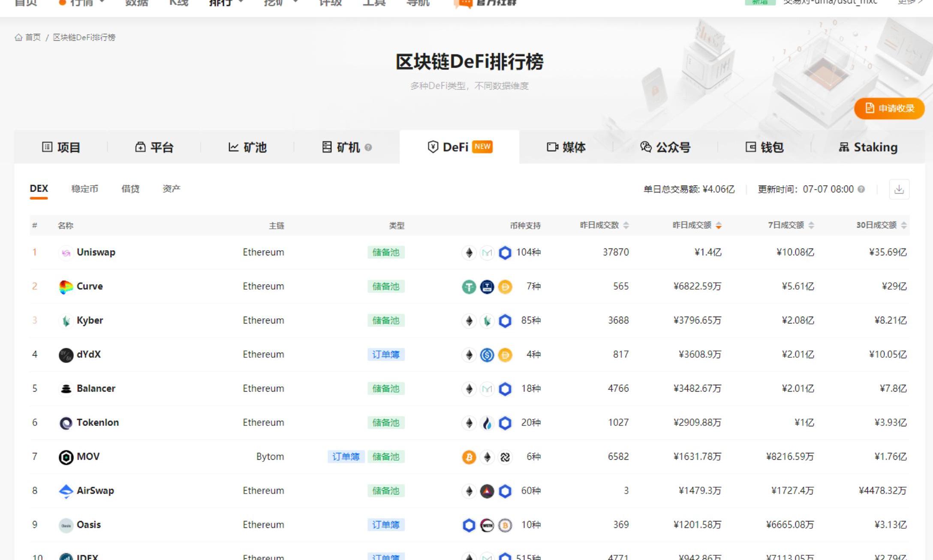Switch to the Staking tab

point(868,147)
